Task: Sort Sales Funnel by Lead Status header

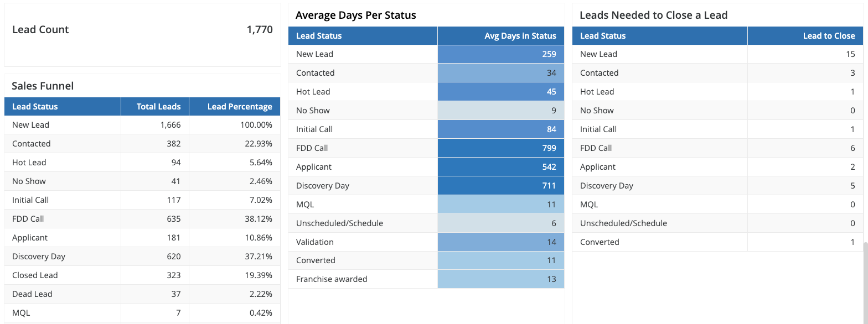Action: pos(35,107)
